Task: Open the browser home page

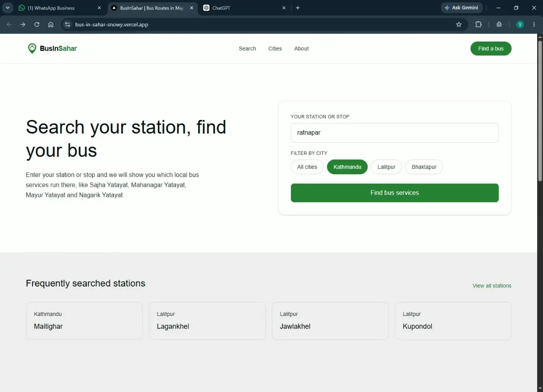Action: [x=51, y=24]
